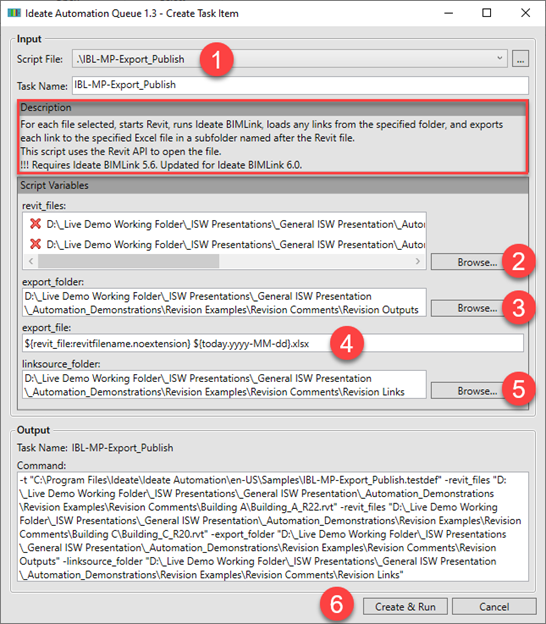Click the Output Task Name text IBL-MP-Export_Publish
Screen dimensions: 546x624
[122, 448]
